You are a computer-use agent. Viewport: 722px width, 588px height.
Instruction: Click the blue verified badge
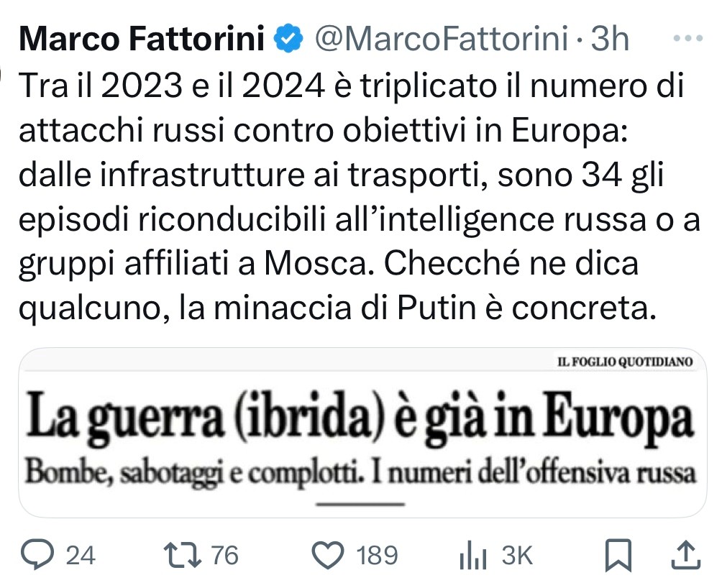click(x=289, y=41)
